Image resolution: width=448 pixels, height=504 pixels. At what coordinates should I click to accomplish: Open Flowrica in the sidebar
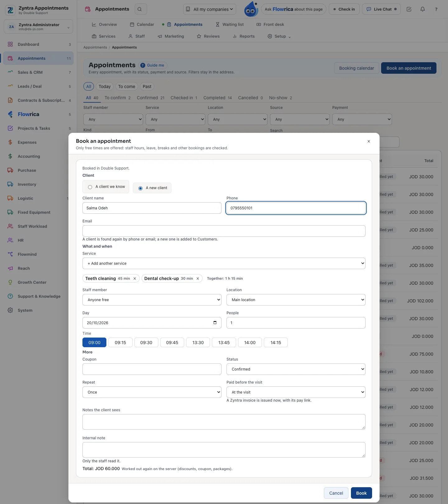coord(39,114)
